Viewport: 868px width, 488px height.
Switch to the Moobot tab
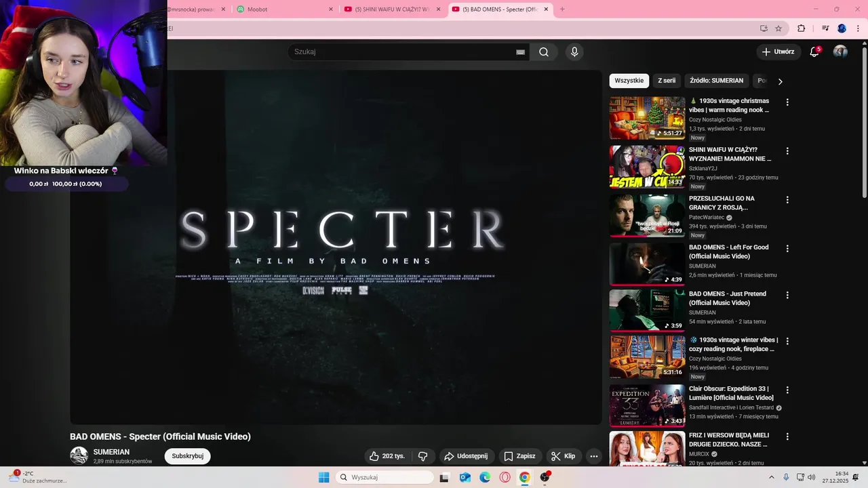[285, 9]
